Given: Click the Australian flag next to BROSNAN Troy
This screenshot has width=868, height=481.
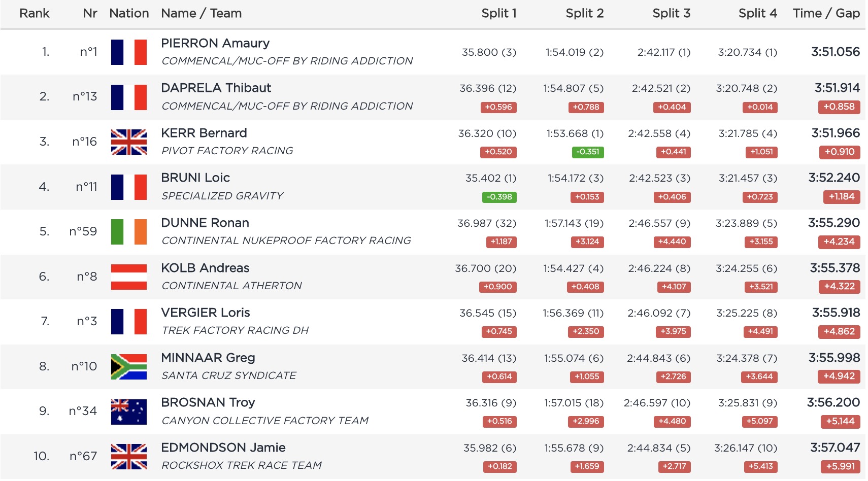Looking at the screenshot, I should click(x=129, y=411).
